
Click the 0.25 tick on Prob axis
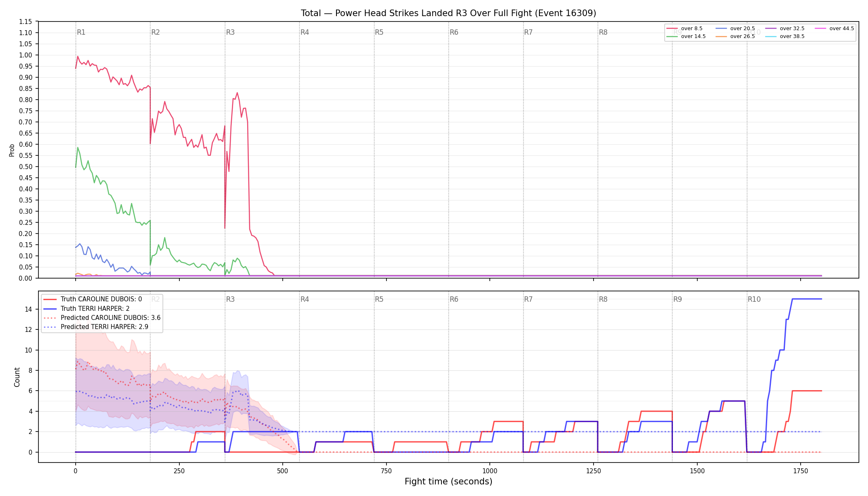point(26,222)
